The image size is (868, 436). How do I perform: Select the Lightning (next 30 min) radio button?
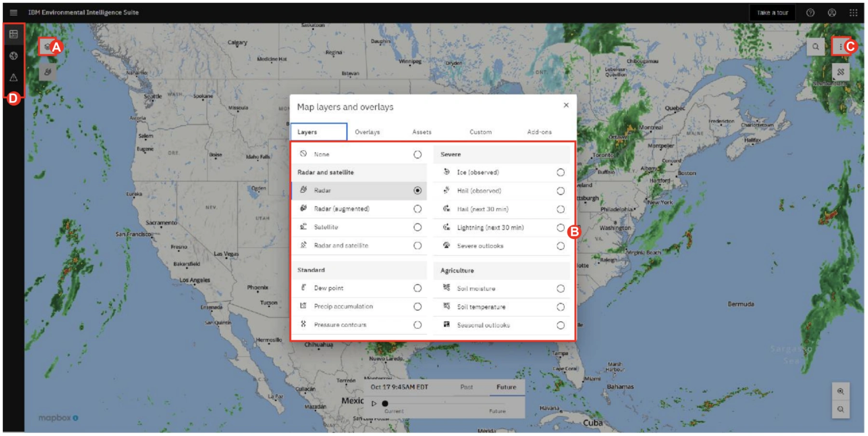click(x=560, y=228)
